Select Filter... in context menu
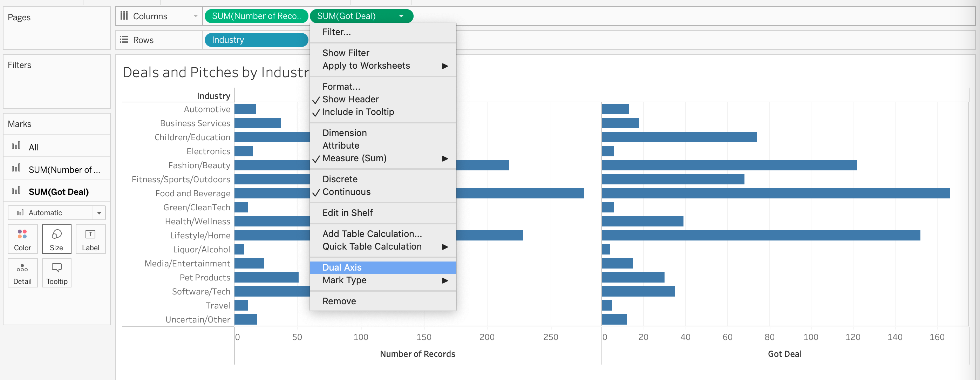Image resolution: width=980 pixels, height=380 pixels. tap(336, 32)
